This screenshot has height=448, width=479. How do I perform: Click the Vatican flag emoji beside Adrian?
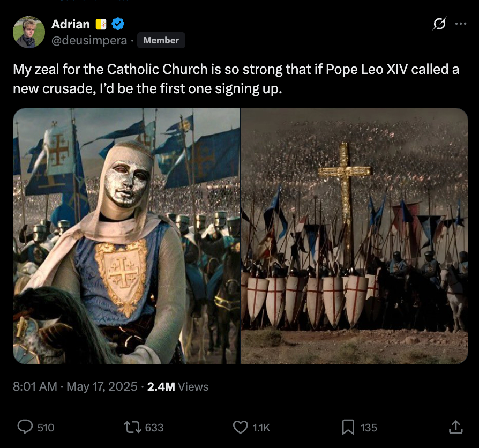(101, 24)
